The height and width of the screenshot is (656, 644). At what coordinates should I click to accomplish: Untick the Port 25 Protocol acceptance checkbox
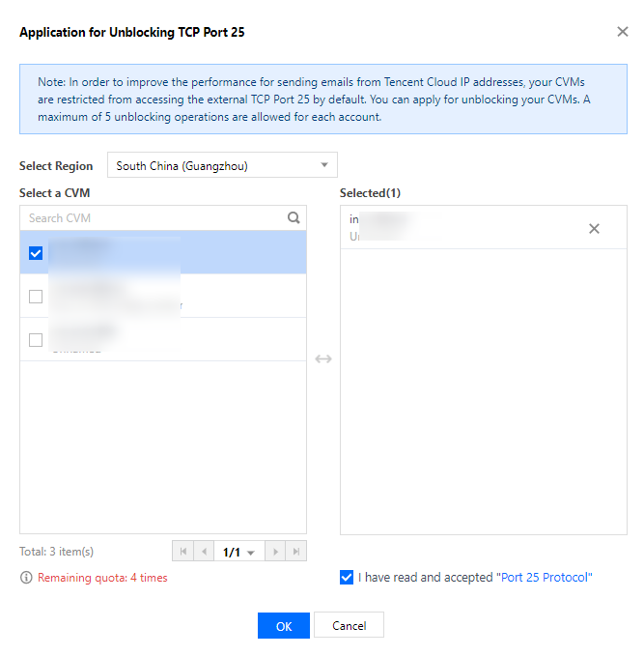347,578
